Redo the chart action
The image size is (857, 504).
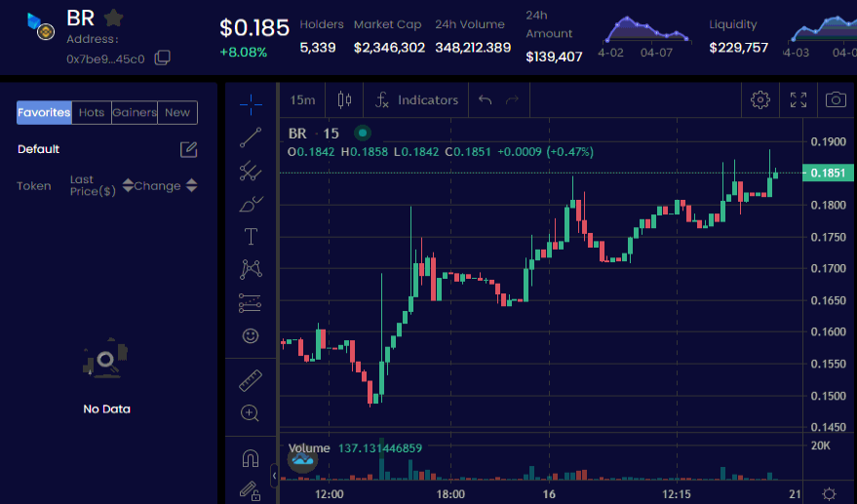click(512, 100)
